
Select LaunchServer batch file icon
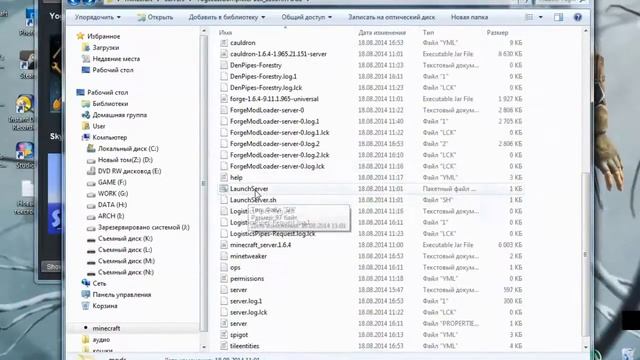click(224, 189)
